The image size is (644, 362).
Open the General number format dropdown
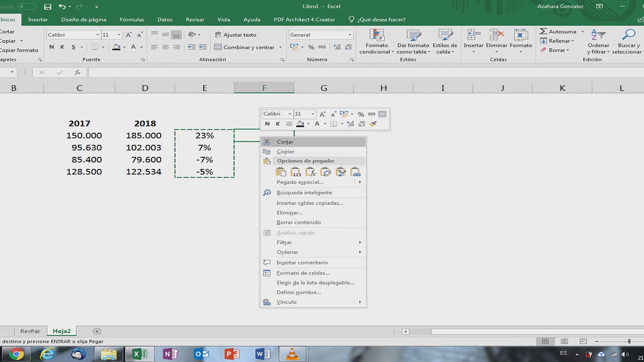coord(350,35)
